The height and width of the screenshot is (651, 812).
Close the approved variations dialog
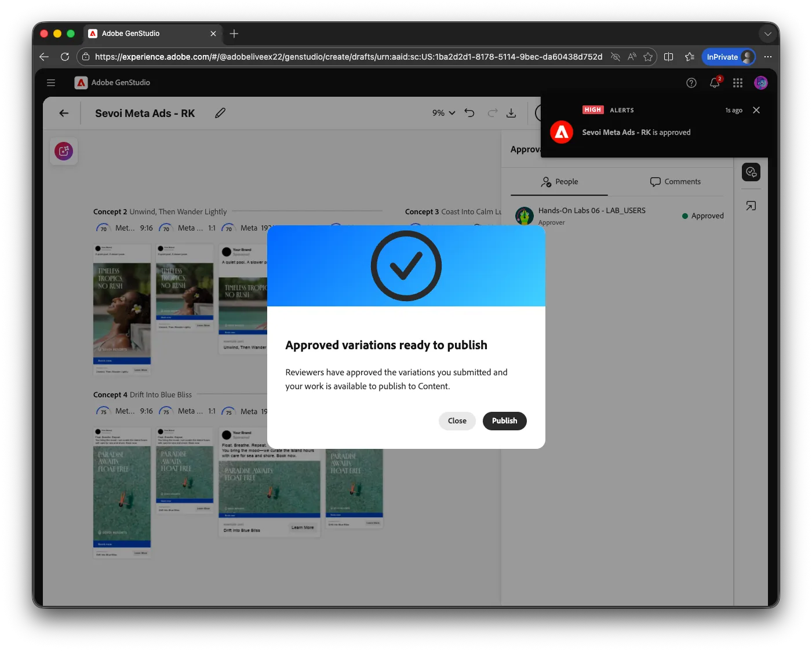point(457,421)
